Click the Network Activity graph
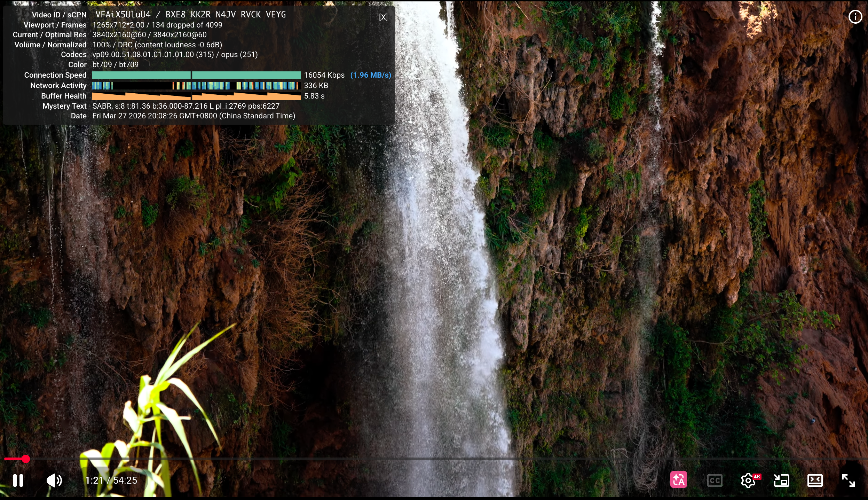This screenshot has height=500, width=868. (196, 86)
